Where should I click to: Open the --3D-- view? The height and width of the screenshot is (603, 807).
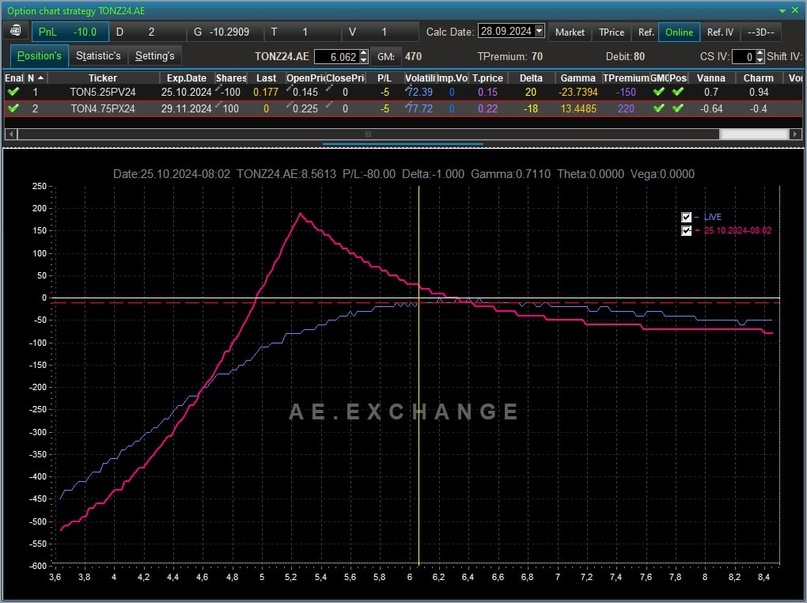(761, 32)
